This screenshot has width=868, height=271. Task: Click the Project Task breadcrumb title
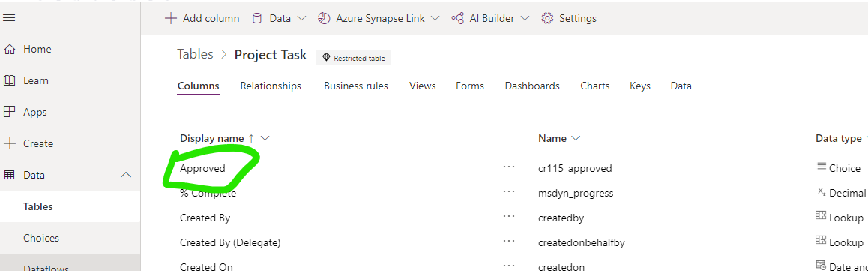click(x=270, y=54)
